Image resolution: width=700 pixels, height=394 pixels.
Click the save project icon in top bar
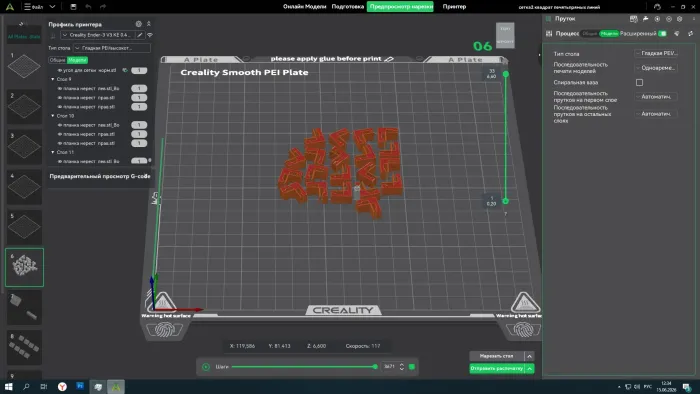click(x=73, y=7)
